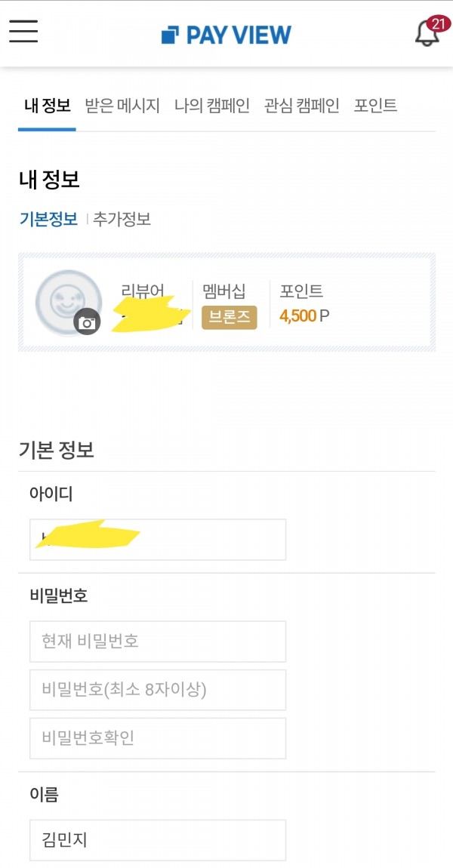Click the 비밀번호확인 field
453x868 pixels.
click(157, 737)
